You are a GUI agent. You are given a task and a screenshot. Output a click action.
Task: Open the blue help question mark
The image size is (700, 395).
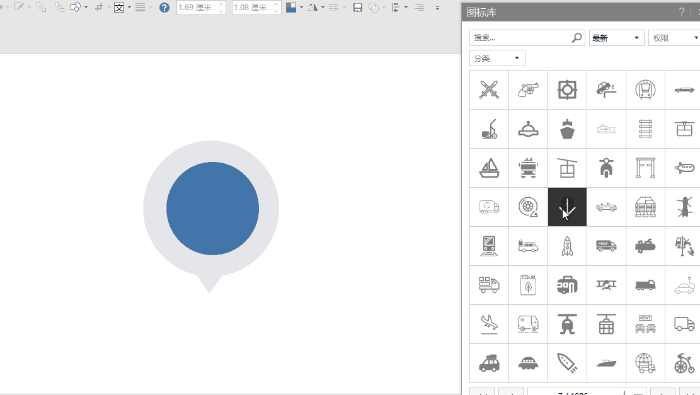[x=164, y=8]
